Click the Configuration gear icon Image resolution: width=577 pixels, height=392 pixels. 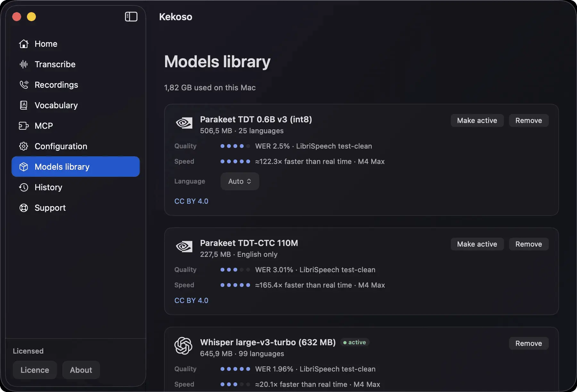pyautogui.click(x=24, y=146)
